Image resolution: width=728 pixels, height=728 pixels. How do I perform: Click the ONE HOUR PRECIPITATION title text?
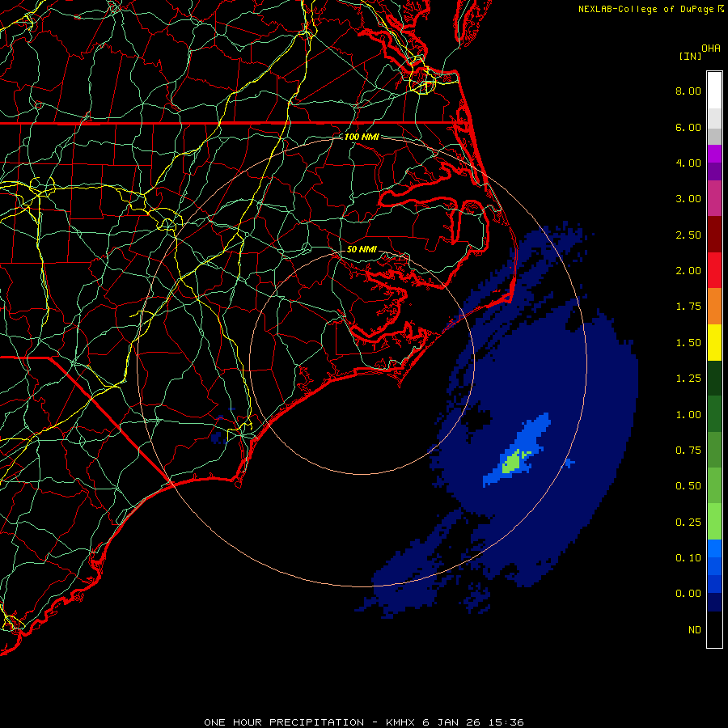284,722
